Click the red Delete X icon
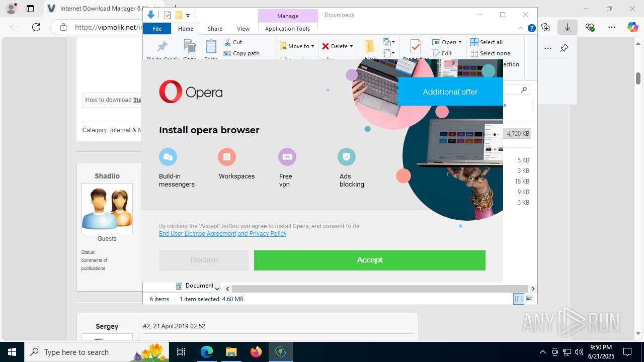This screenshot has height=362, width=644. (x=326, y=46)
